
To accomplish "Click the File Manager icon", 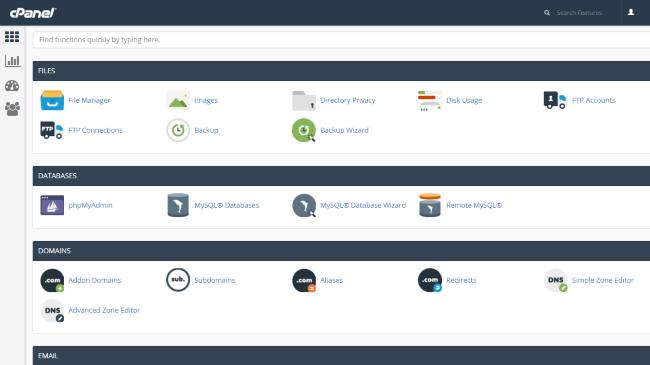I will (x=52, y=100).
